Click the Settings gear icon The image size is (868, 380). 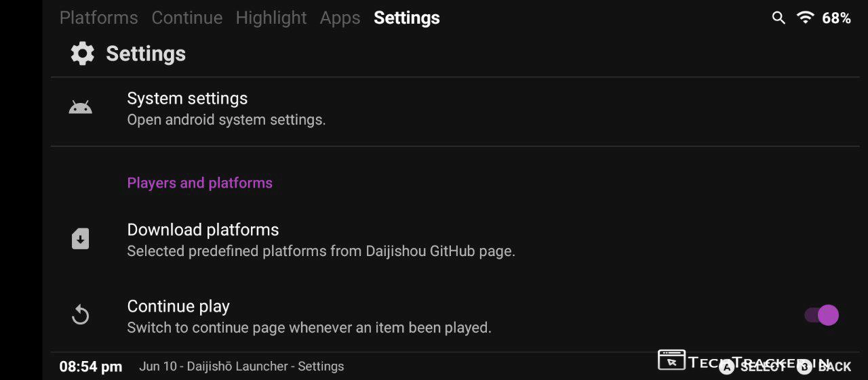click(83, 54)
